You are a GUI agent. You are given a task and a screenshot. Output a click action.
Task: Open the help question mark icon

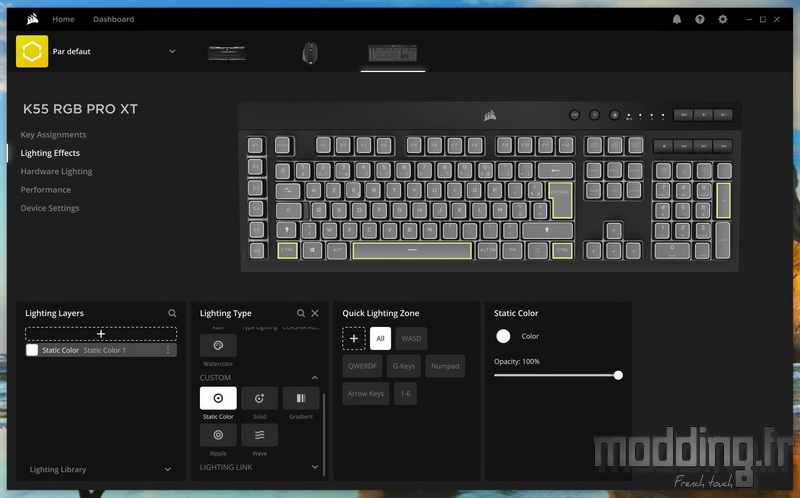click(699, 19)
